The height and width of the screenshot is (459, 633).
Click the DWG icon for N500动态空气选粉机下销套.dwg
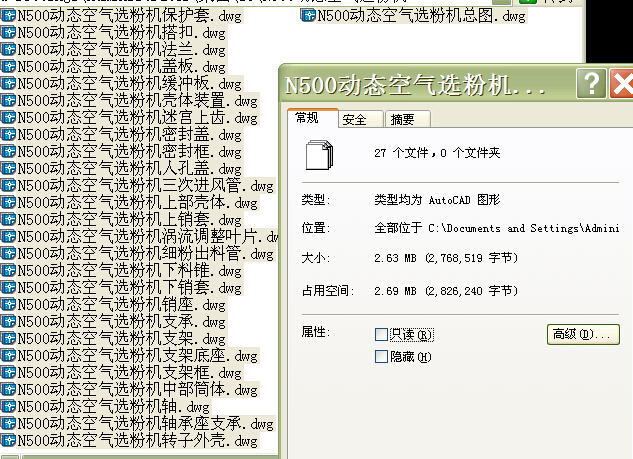(8, 287)
